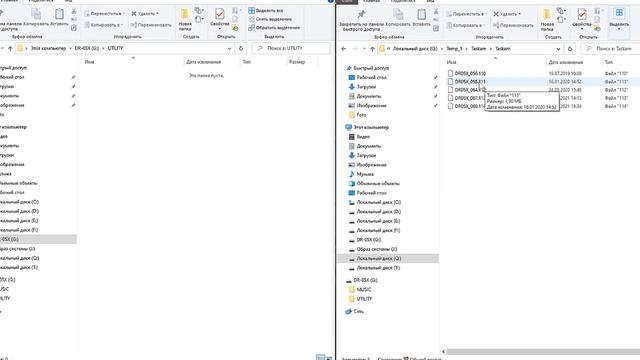Click Deselect all in left window ribbon

pyautogui.click(x=270, y=19)
